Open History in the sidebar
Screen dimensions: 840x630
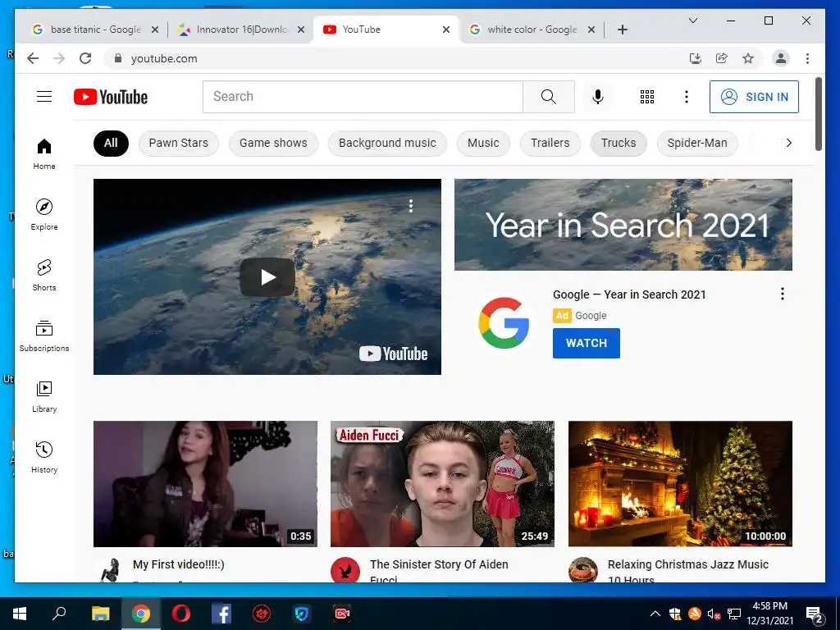coord(44,457)
